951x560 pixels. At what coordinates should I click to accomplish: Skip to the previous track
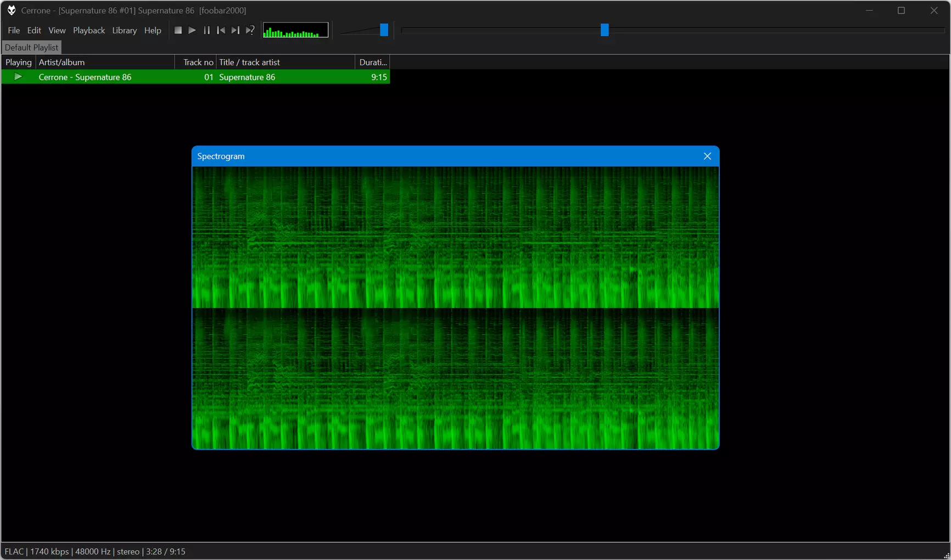[x=221, y=30]
